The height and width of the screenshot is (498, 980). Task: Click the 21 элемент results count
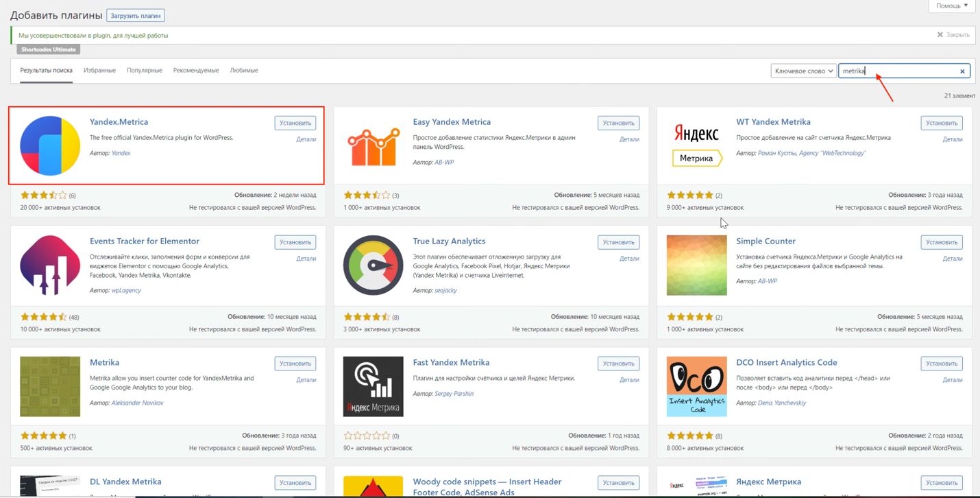[959, 96]
